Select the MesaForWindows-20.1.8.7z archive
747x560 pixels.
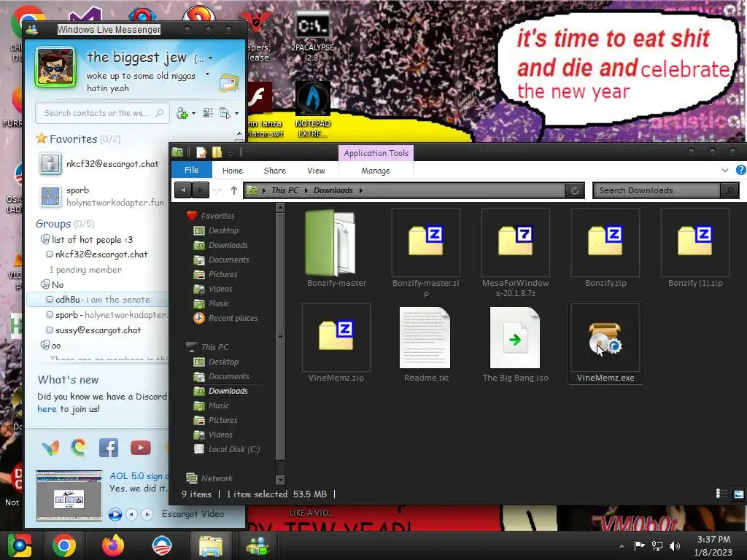click(x=515, y=252)
